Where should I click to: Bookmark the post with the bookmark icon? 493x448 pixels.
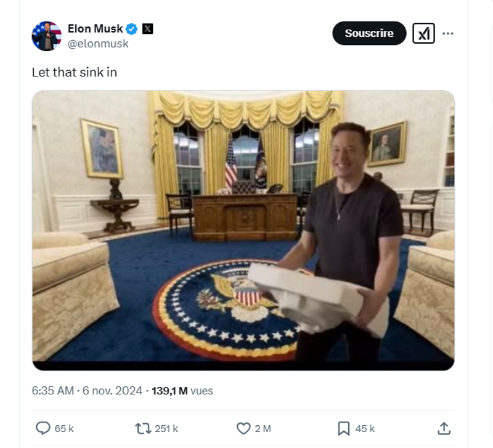[x=344, y=428]
